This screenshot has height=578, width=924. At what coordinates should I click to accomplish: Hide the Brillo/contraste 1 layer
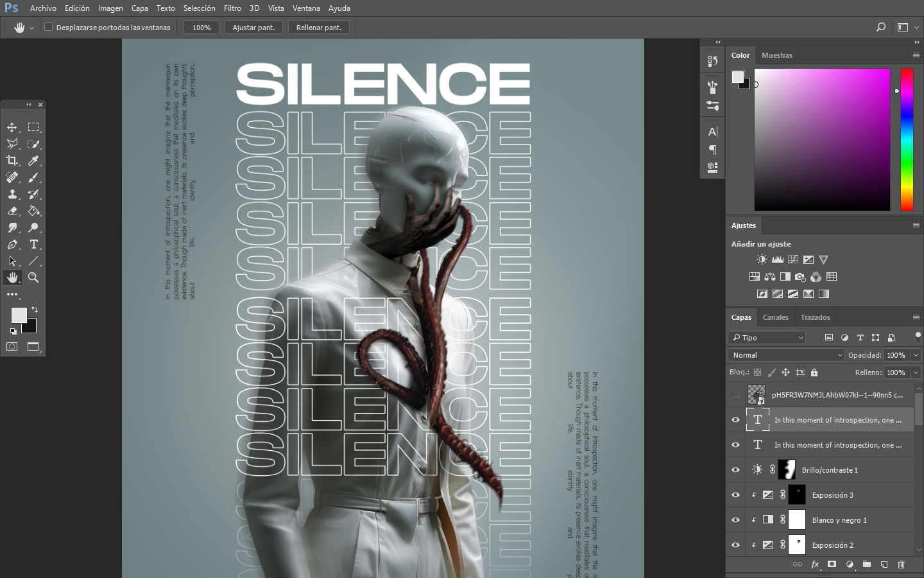[735, 469]
